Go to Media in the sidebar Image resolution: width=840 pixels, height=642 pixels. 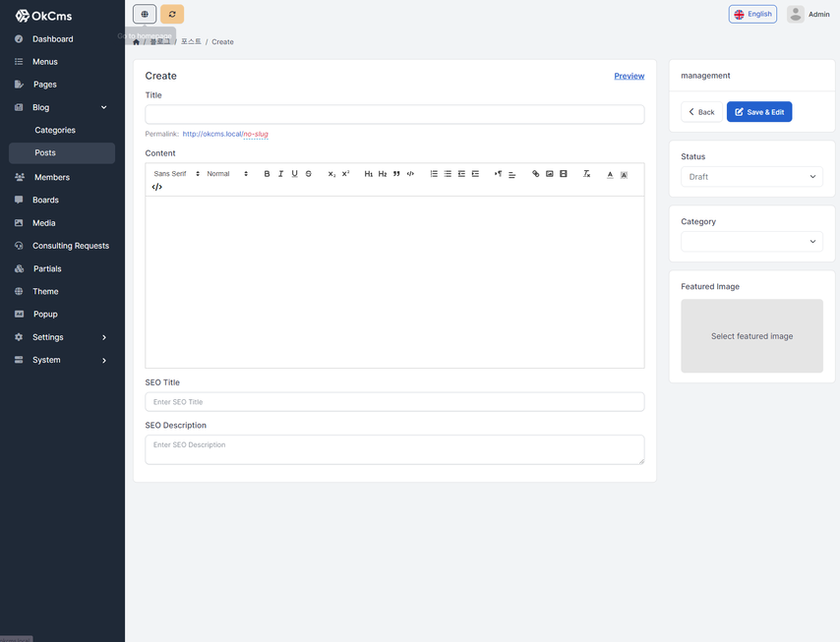click(43, 223)
